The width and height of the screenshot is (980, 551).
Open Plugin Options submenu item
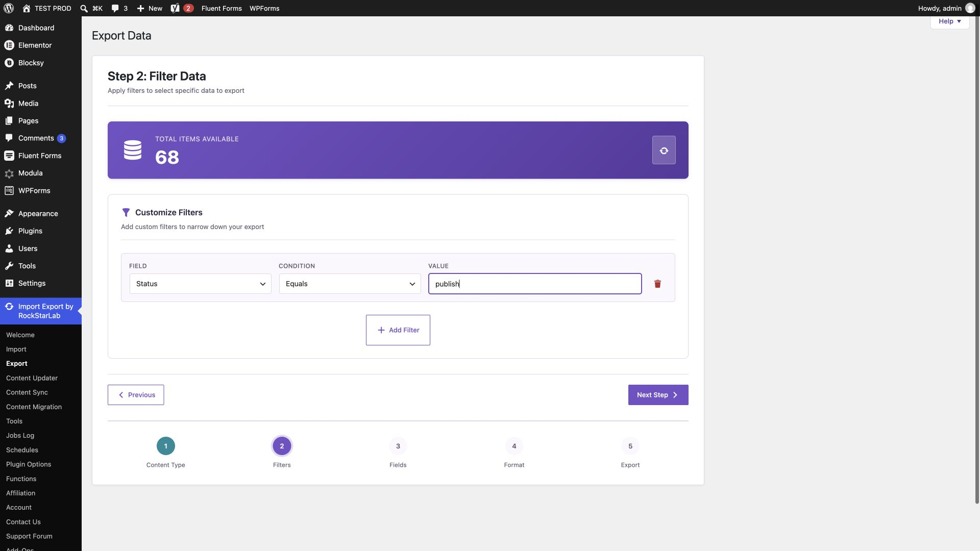[x=29, y=464]
